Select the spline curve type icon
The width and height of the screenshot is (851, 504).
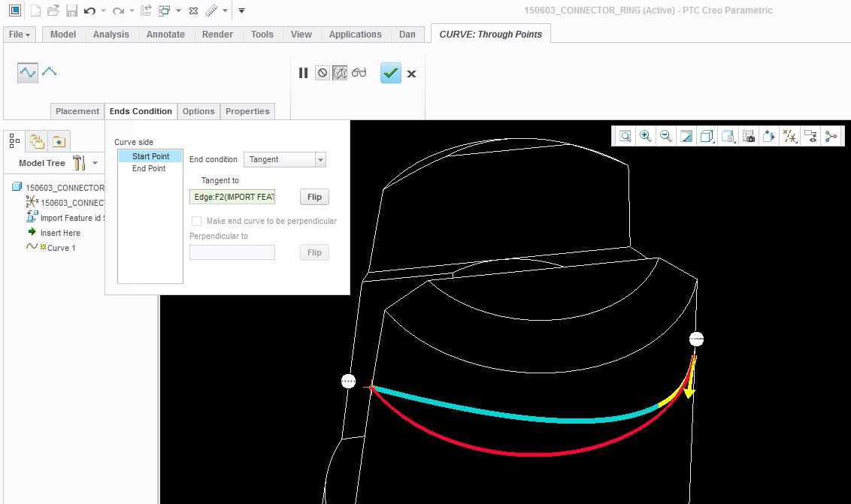(27, 72)
